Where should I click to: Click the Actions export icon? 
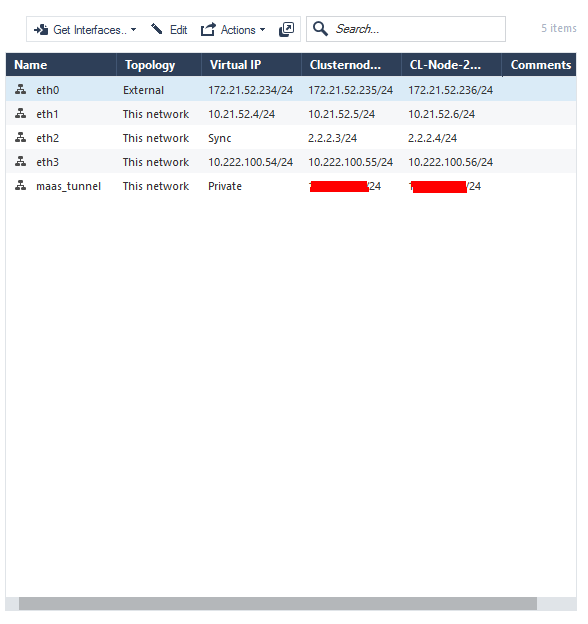208,29
